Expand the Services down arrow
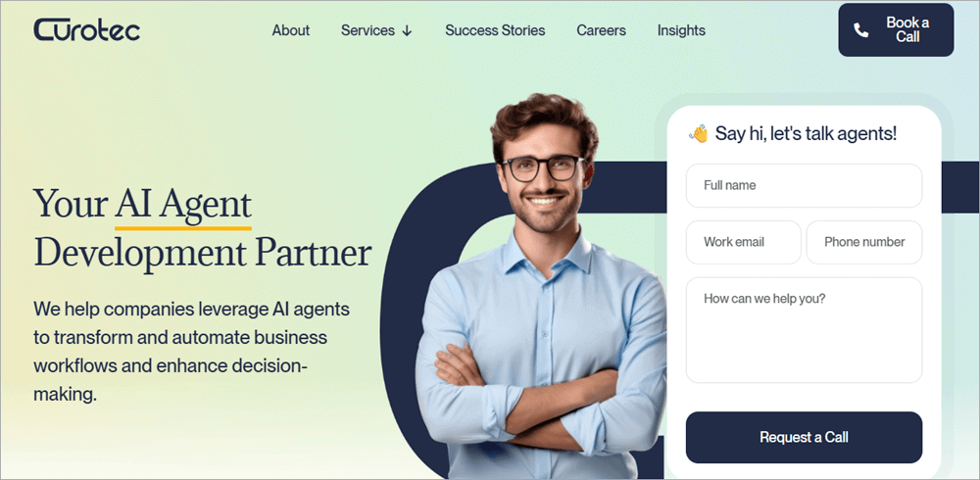This screenshot has width=980, height=480. [x=407, y=30]
